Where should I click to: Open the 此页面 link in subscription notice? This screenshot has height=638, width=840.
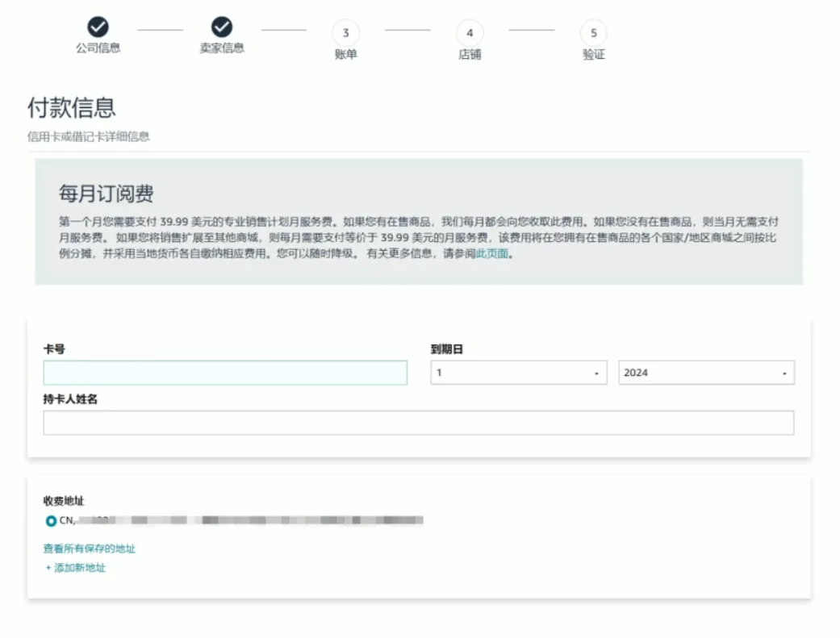(x=491, y=253)
